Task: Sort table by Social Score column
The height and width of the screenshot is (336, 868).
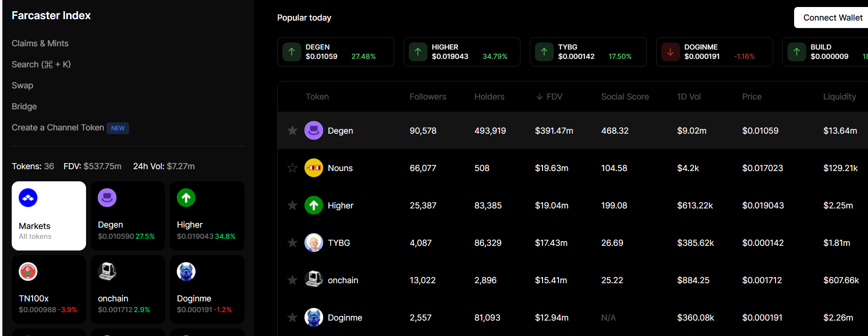Action: click(624, 97)
